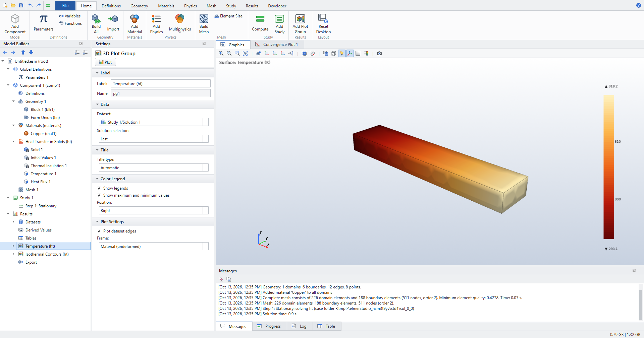This screenshot has width=644, height=338.
Task: Toggle scene light bulb icon
Action: pos(342,53)
